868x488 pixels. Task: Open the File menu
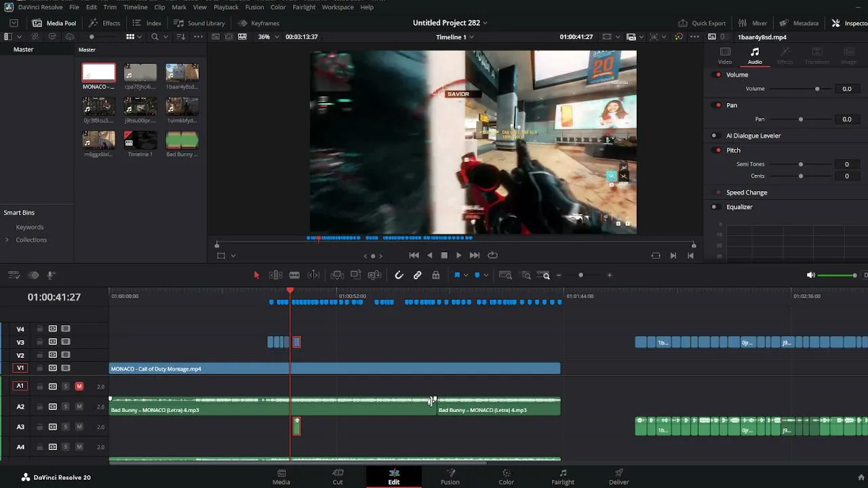[74, 7]
